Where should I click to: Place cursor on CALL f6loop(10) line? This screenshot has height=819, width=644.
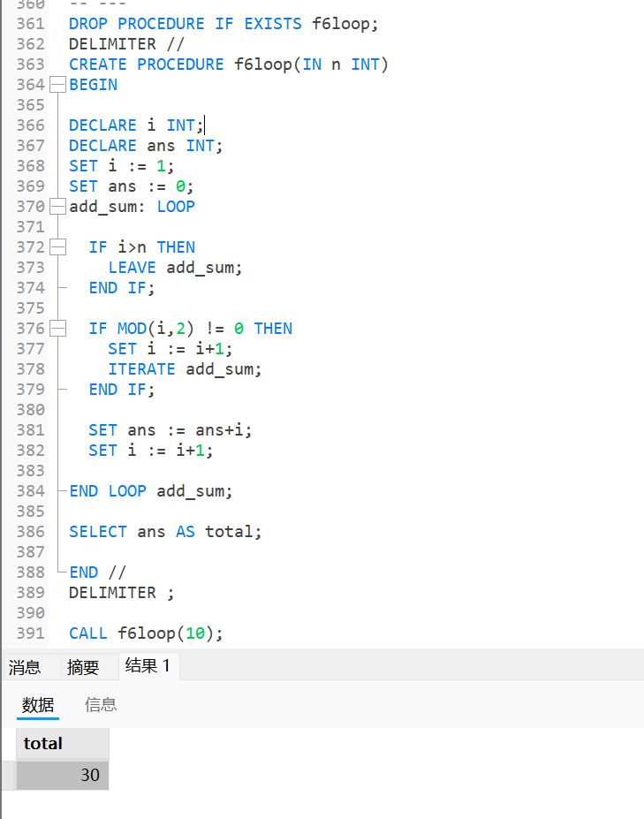point(146,633)
